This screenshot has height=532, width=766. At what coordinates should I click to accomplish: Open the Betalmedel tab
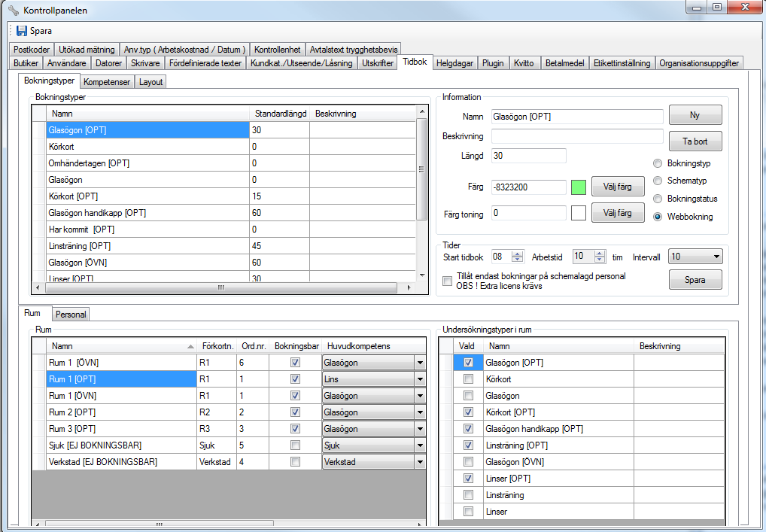coord(565,63)
